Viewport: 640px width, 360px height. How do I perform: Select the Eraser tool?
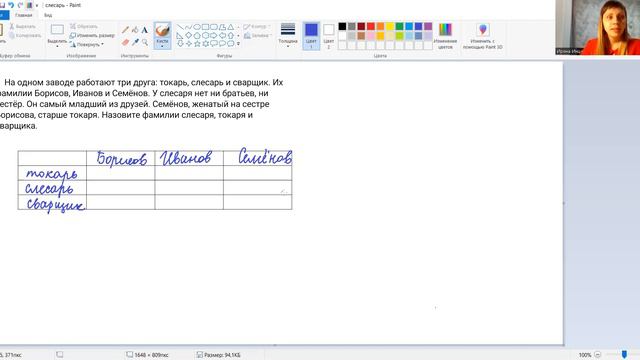(125, 42)
